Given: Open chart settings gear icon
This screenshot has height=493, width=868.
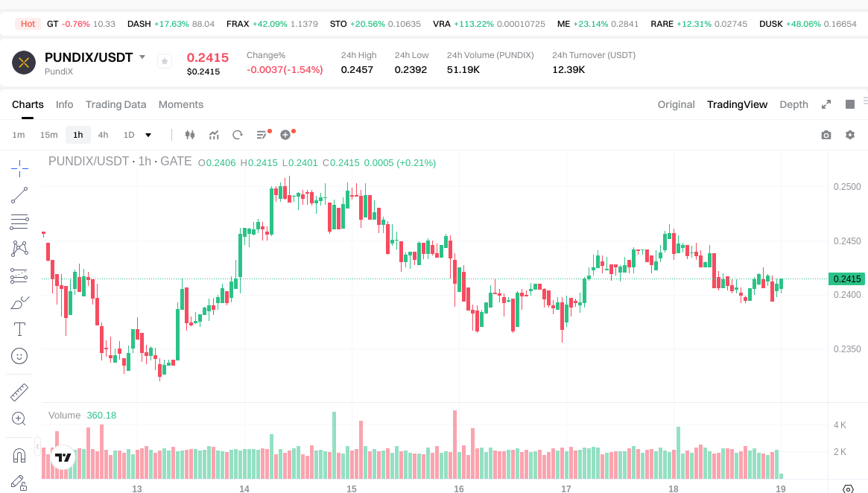Looking at the screenshot, I should (x=849, y=135).
